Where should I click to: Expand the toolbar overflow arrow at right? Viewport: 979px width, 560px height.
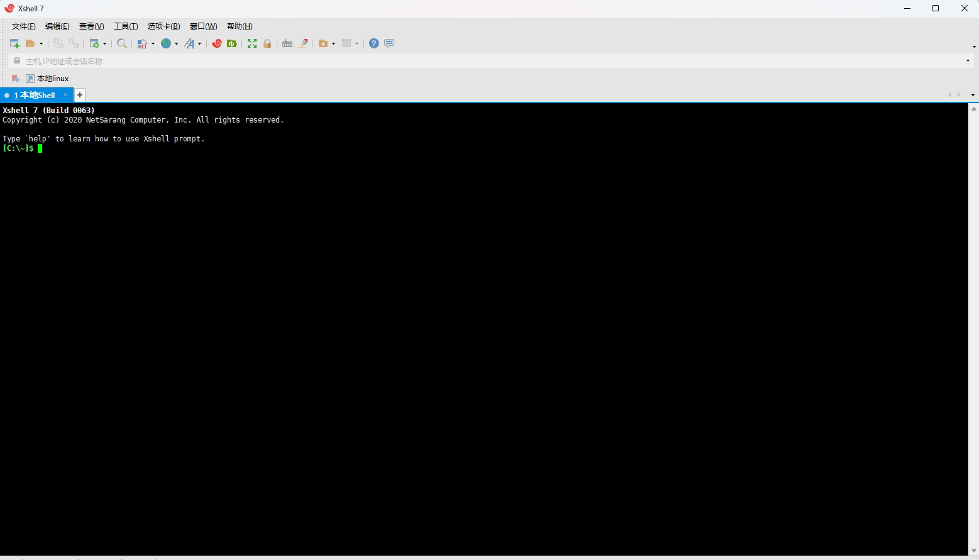[x=974, y=46]
